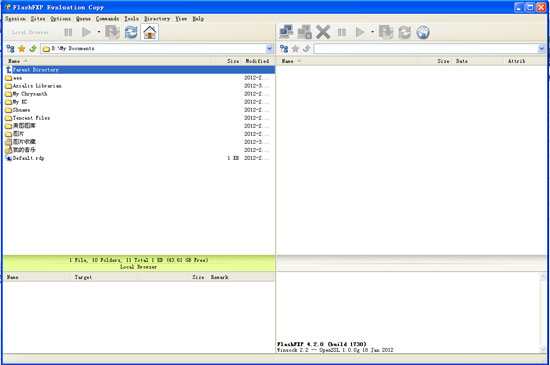
Task: Click the right pane pause icon
Action: click(x=342, y=32)
